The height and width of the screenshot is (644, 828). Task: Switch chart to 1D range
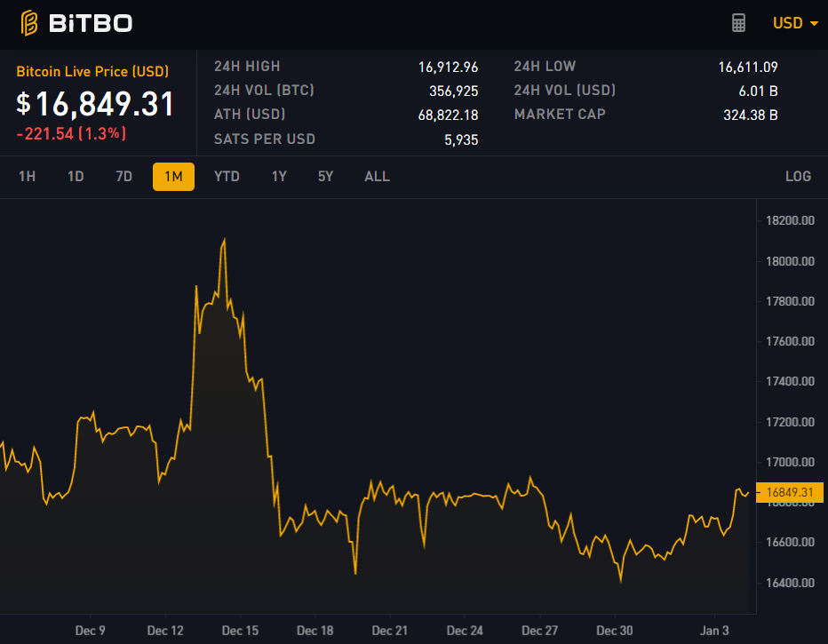point(76,176)
